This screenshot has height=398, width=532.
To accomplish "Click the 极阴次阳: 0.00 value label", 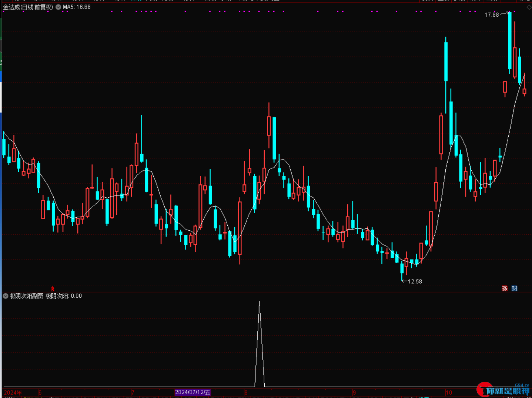I will coord(64,296).
